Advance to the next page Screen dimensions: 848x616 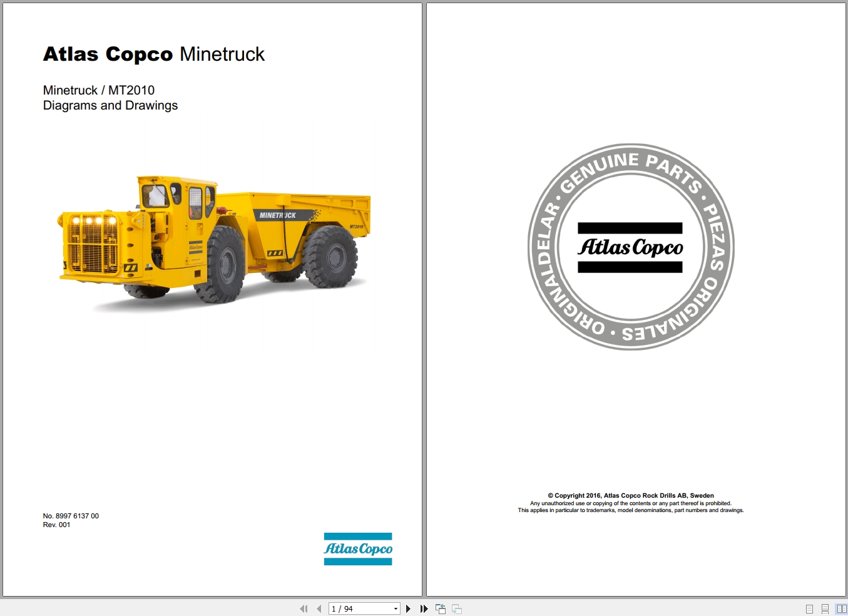[409, 608]
